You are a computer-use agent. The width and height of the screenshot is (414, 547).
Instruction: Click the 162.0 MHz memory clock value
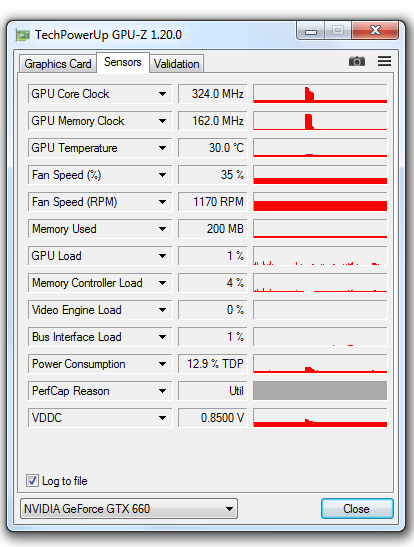point(213,121)
